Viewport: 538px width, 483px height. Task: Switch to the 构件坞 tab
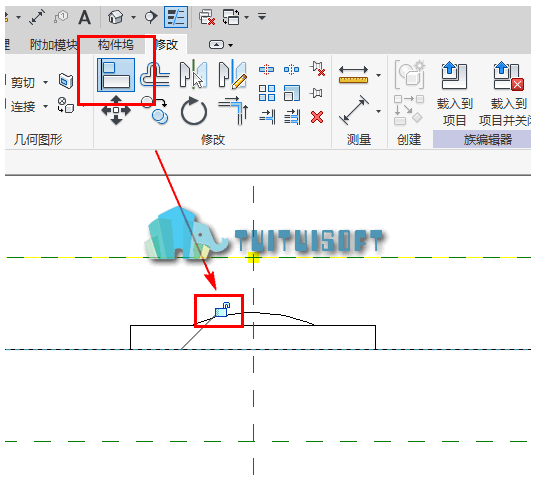(116, 45)
